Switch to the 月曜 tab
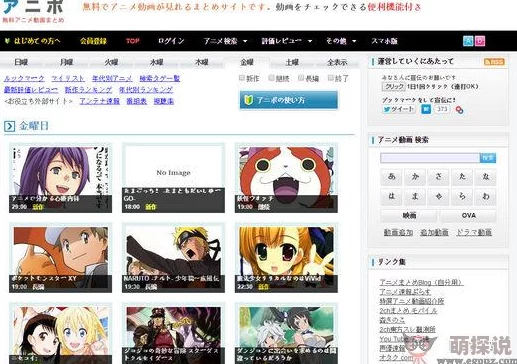This screenshot has width=517, height=364. (66, 62)
